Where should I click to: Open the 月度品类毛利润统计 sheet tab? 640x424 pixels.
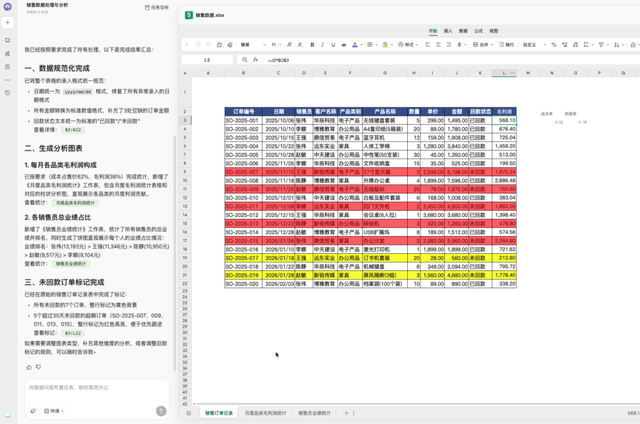265,413
